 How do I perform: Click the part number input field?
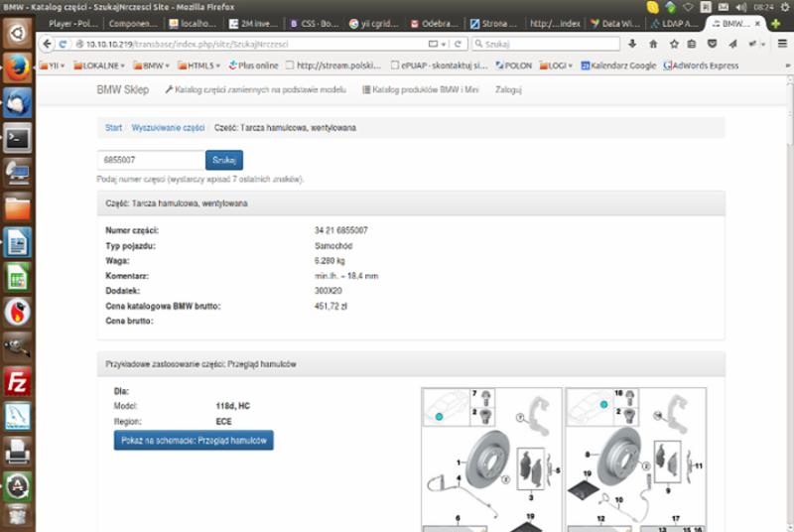point(151,160)
